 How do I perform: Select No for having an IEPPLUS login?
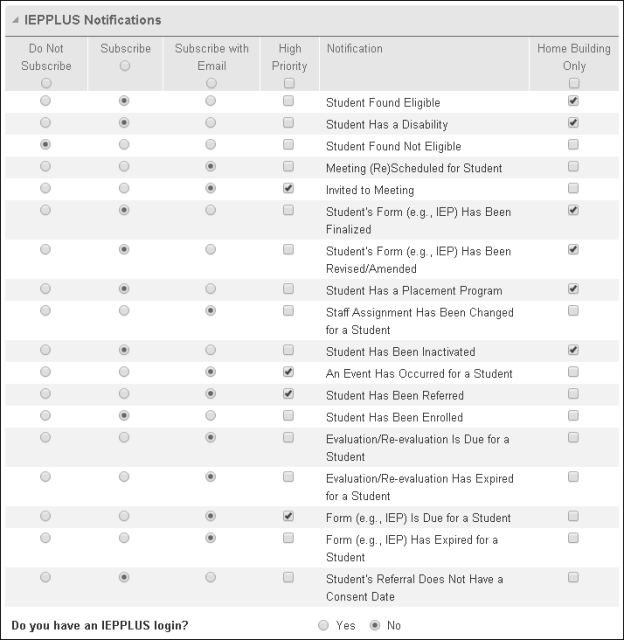pyautogui.click(x=376, y=626)
